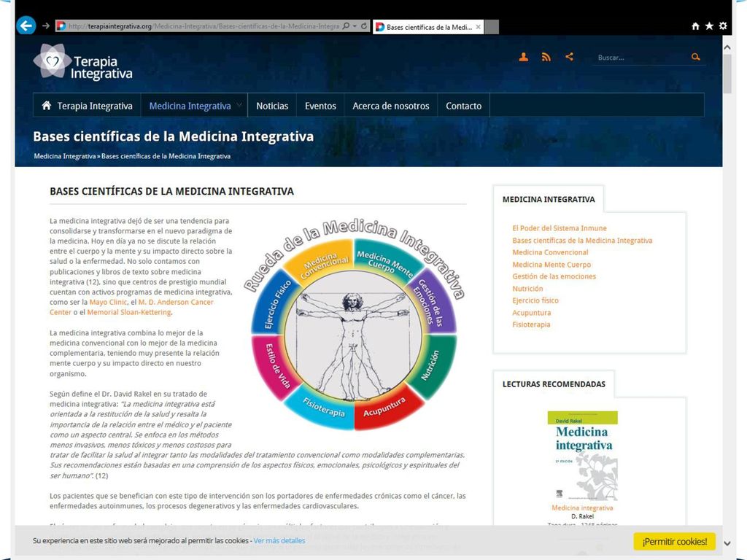The image size is (747, 560).
Task: Click the scrollbar up arrow
Action: click(727, 47)
